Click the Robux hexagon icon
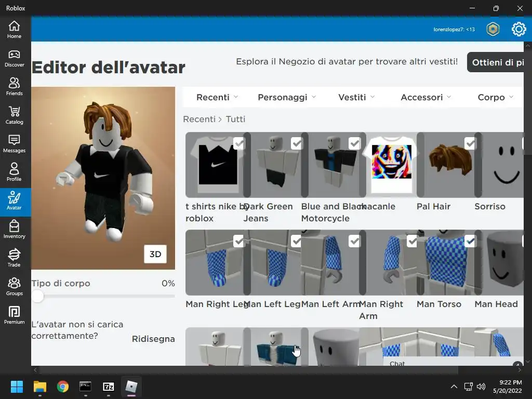 [493, 29]
